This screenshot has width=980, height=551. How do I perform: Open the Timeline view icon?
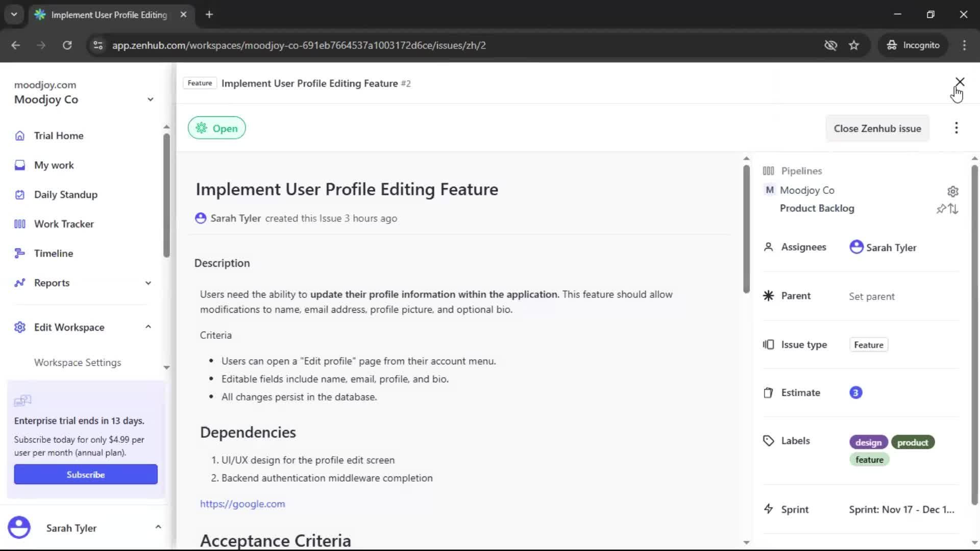click(x=19, y=253)
